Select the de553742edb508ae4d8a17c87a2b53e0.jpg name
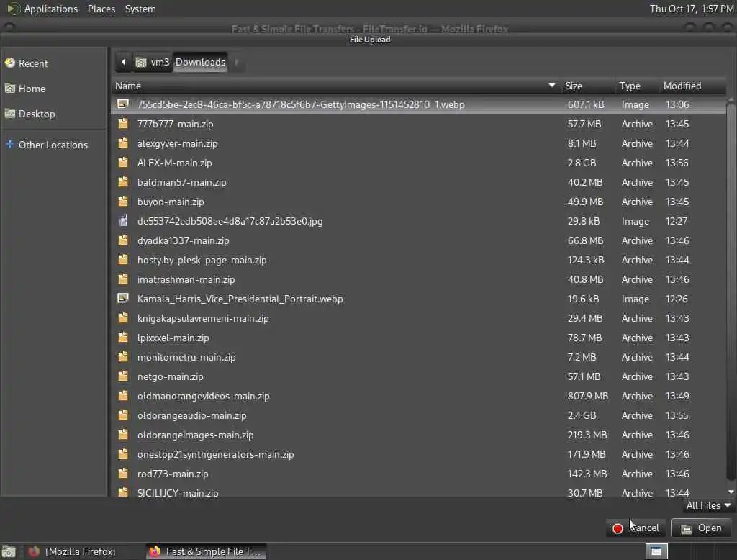 [230, 221]
